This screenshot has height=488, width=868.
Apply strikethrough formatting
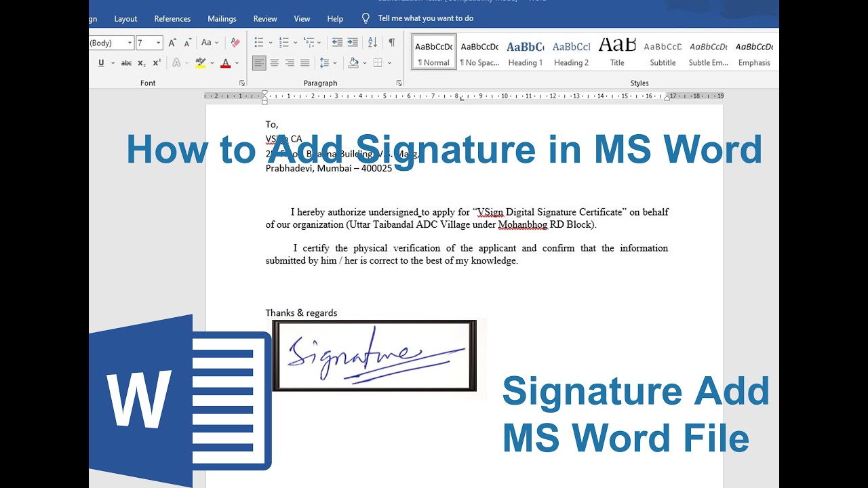tap(126, 63)
